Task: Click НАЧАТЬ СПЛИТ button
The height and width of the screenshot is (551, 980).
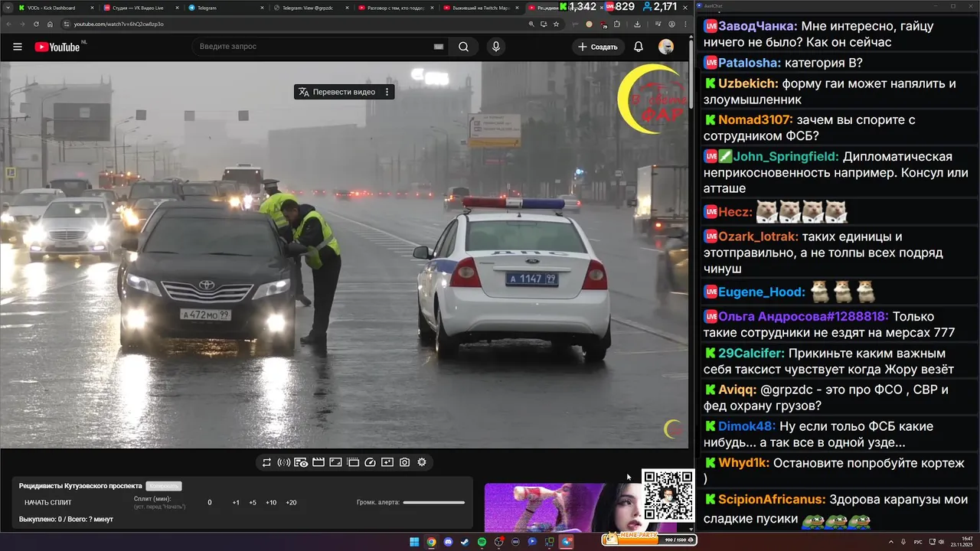Action: [48, 503]
